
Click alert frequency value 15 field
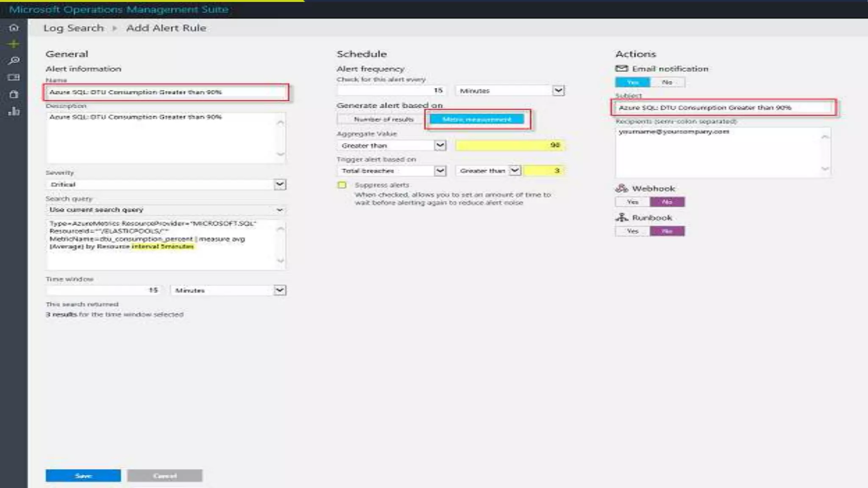pos(391,91)
